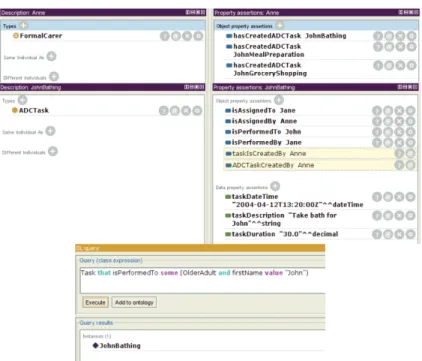
Task: Edit hasCreatedADCTask JohnBathing assertion
Action: click(412, 36)
